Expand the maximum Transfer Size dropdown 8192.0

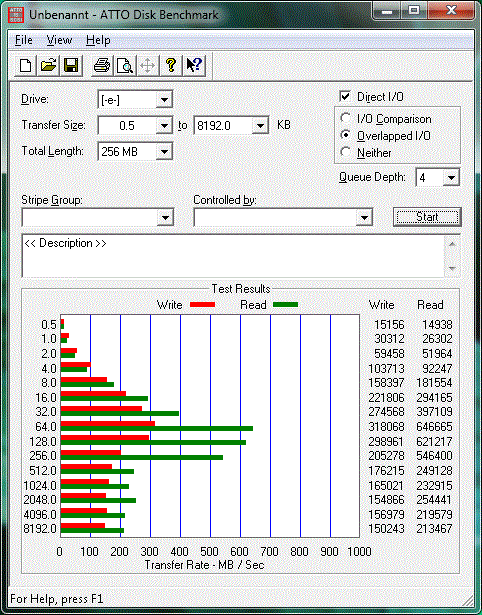[260, 126]
